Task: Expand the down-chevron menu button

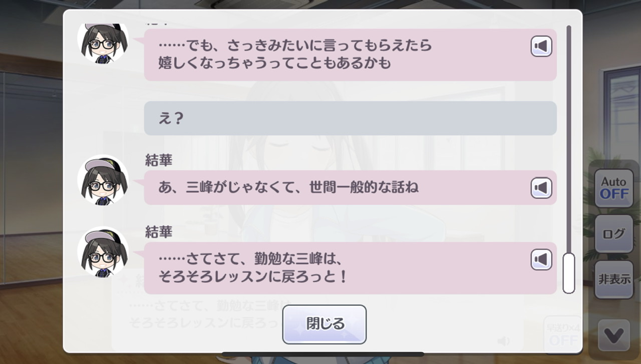Action: [614, 334]
